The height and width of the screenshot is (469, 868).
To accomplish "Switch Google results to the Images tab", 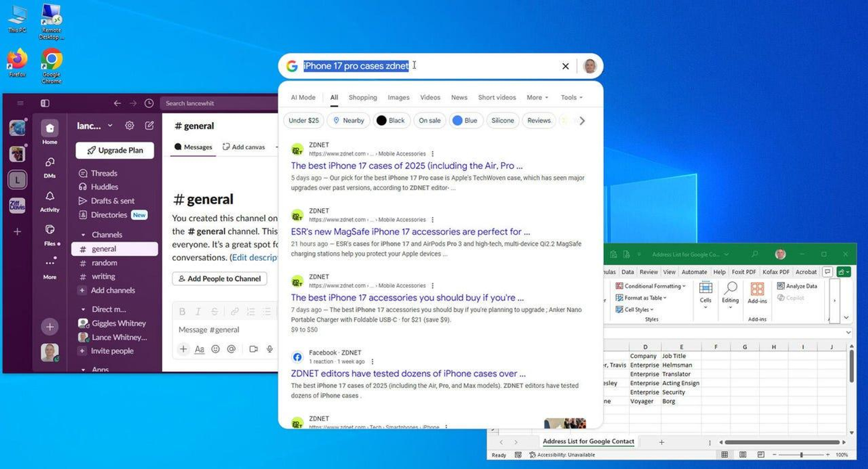I will pos(398,97).
